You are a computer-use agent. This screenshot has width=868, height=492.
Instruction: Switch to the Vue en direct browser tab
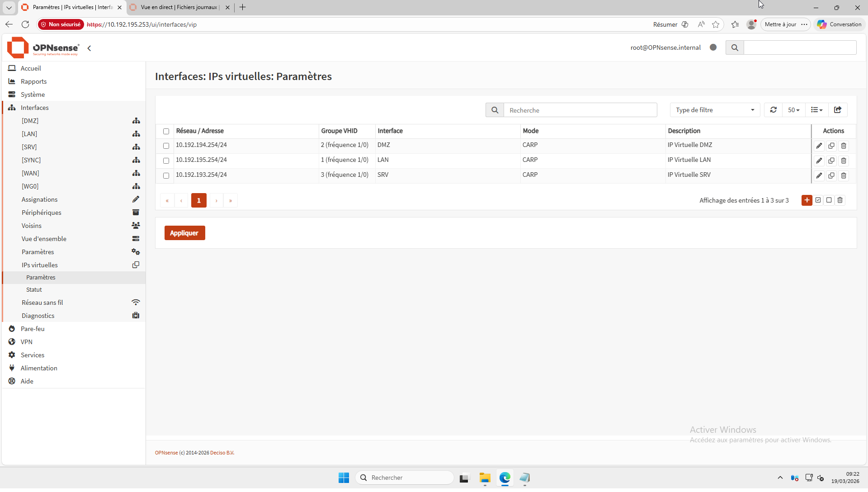click(x=179, y=7)
